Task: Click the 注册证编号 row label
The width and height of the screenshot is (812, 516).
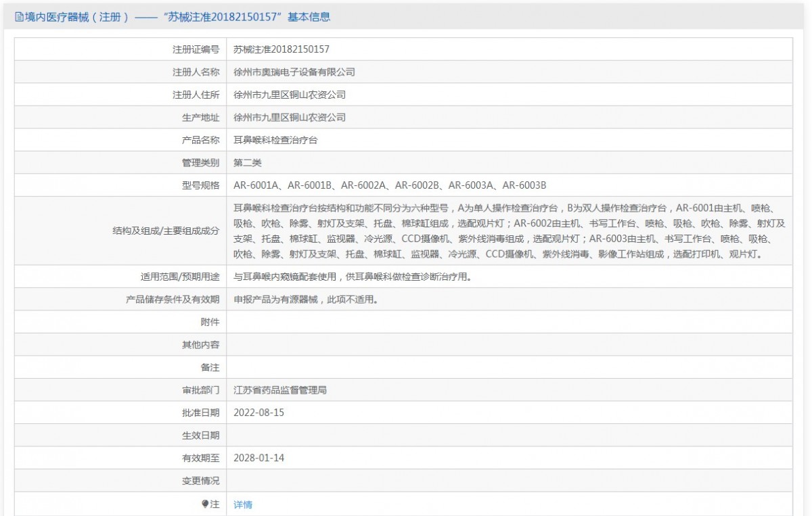Action: point(196,49)
